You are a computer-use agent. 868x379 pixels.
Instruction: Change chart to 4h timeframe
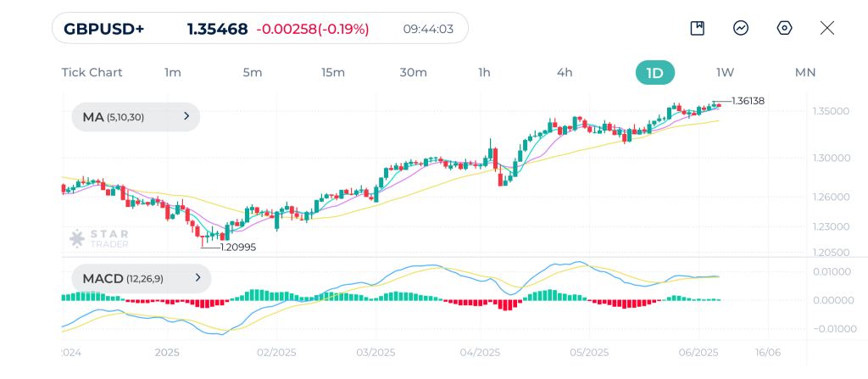565,72
